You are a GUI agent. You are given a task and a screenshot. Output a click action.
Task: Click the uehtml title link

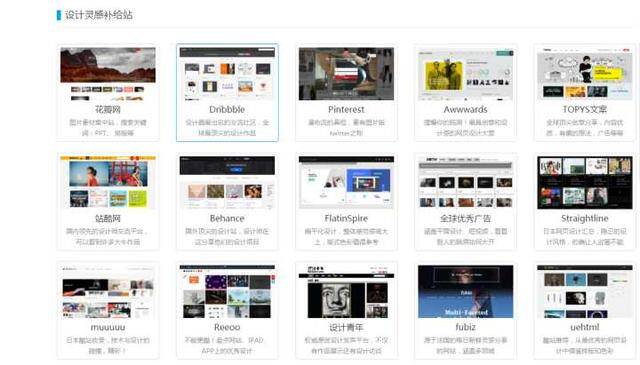coord(584,327)
